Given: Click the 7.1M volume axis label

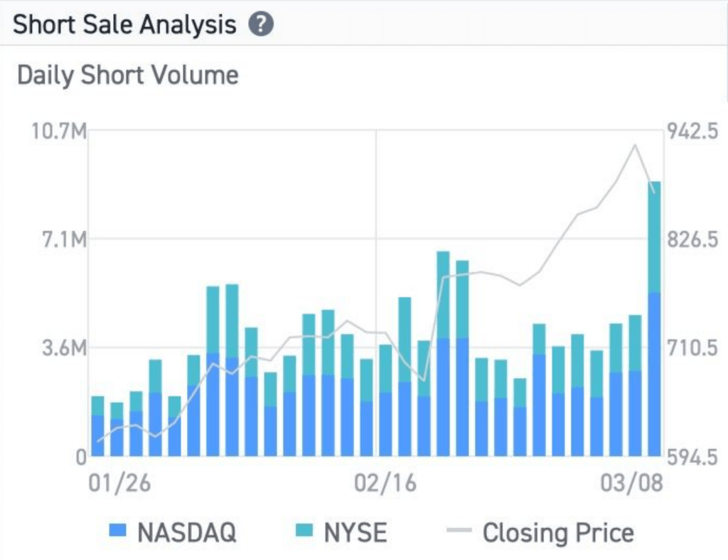Looking at the screenshot, I should [x=62, y=240].
